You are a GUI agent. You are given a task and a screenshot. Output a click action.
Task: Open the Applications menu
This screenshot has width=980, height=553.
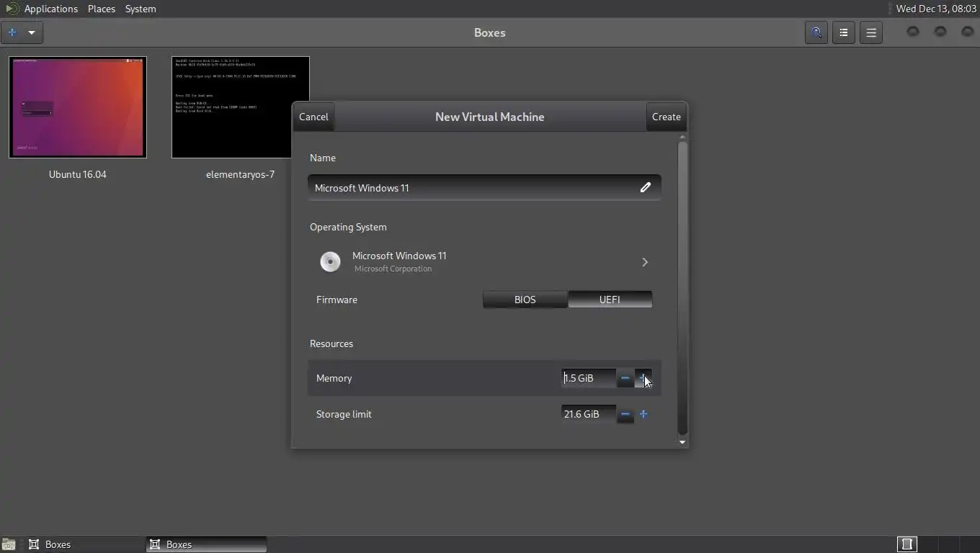pos(50,9)
